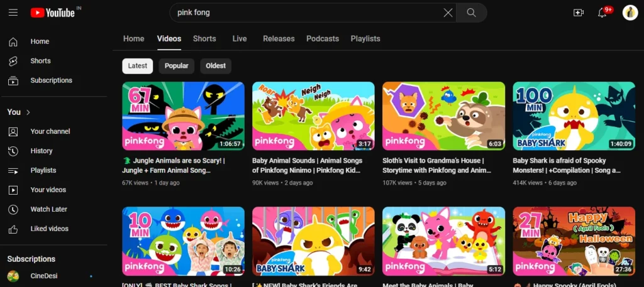Image resolution: width=644 pixels, height=287 pixels.
Task: Click the Shorts sidebar icon
Action: [13, 61]
